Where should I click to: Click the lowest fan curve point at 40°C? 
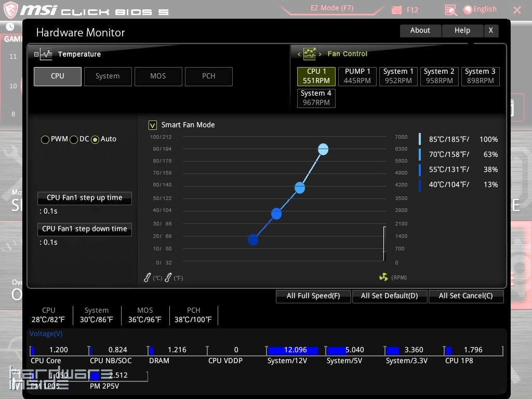(x=253, y=240)
